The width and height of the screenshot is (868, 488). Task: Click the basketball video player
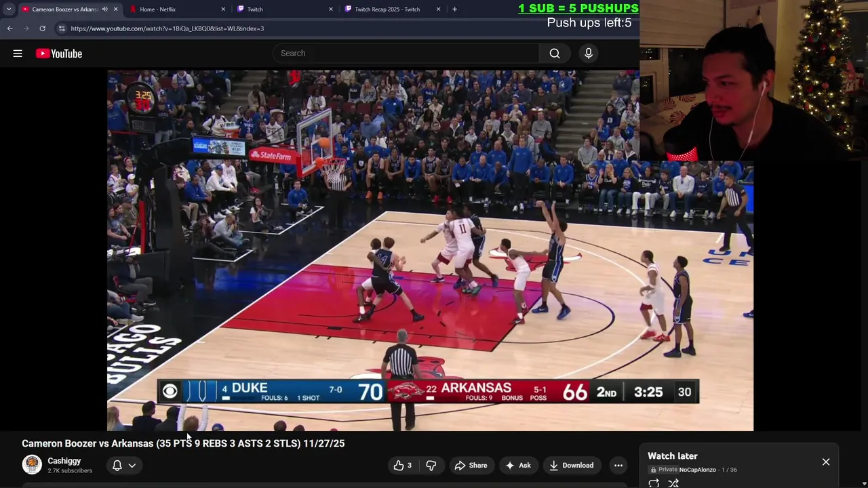point(430,250)
